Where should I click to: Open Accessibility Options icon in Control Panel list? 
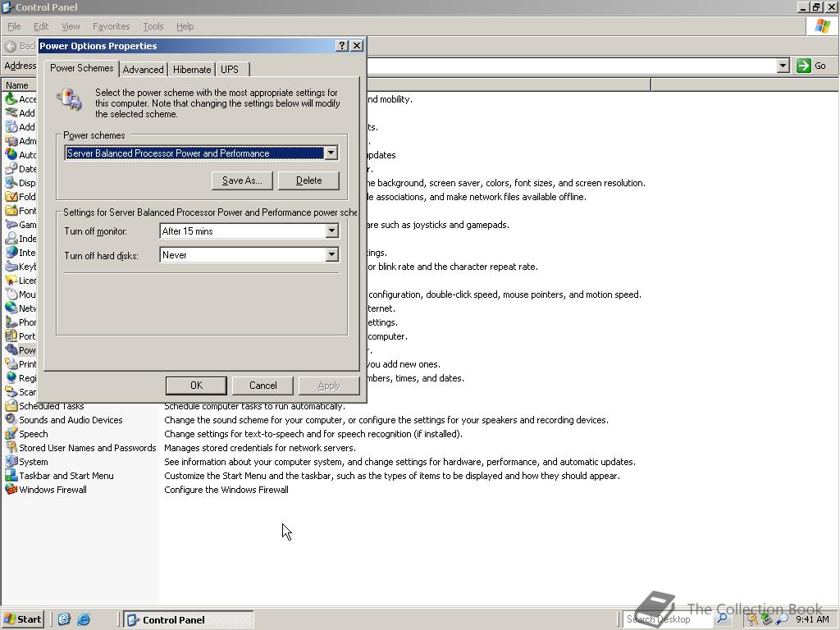11,99
